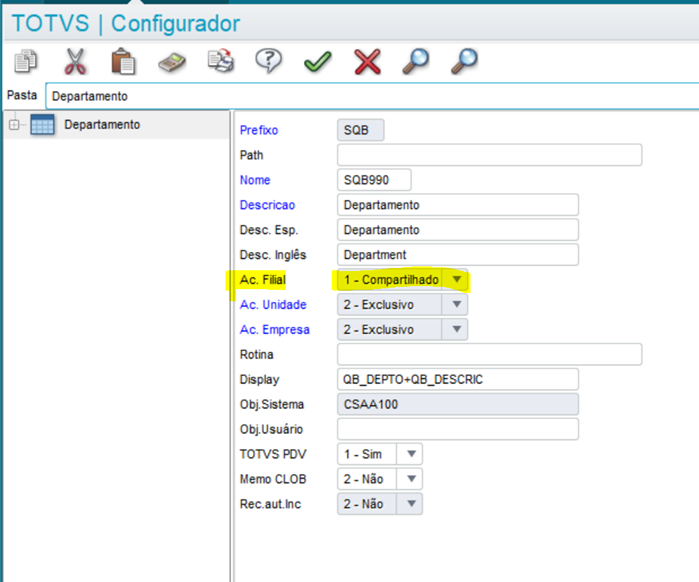Click the Ac. Unidade '2 - Exclusivo' value
Screen dimensions: 699x582
pos(378,305)
